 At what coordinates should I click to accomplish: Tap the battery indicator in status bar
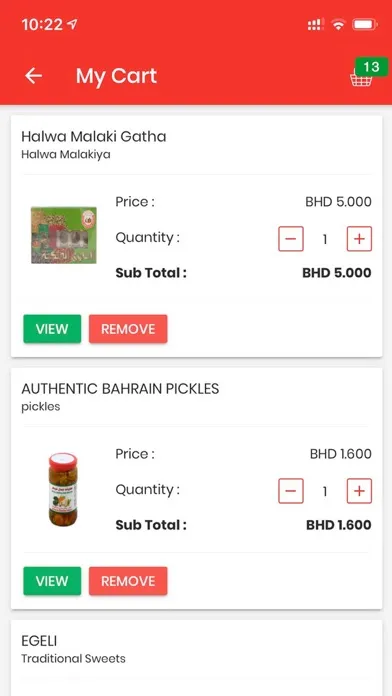(365, 24)
